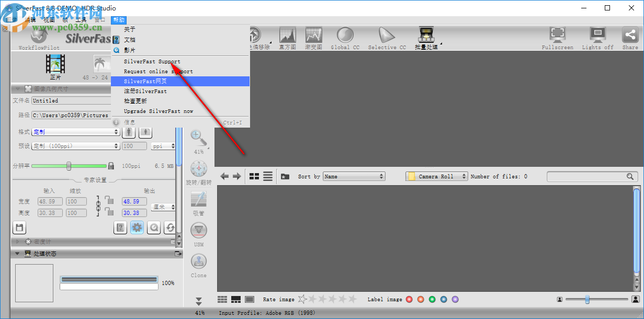The image size is (644, 319).
Task: Click the search magnifier icon
Action: (630, 177)
